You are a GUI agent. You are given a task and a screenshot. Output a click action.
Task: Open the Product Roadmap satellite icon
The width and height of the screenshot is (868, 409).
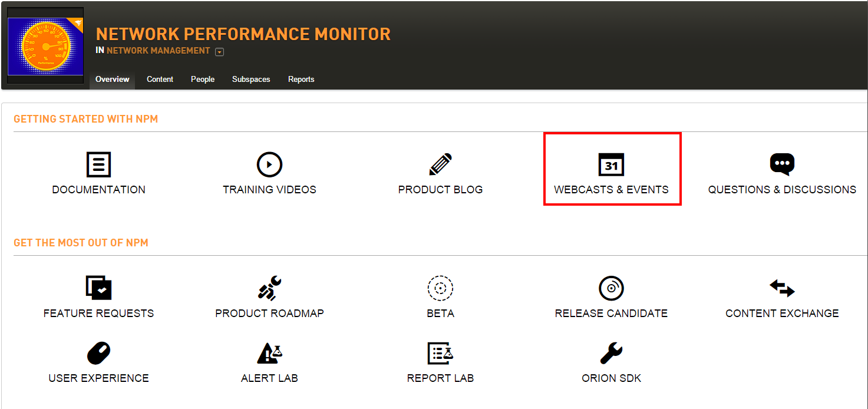click(x=269, y=288)
